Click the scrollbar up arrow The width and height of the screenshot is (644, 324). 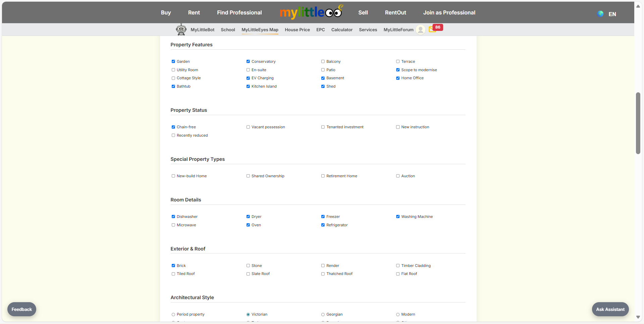tap(638, 6)
